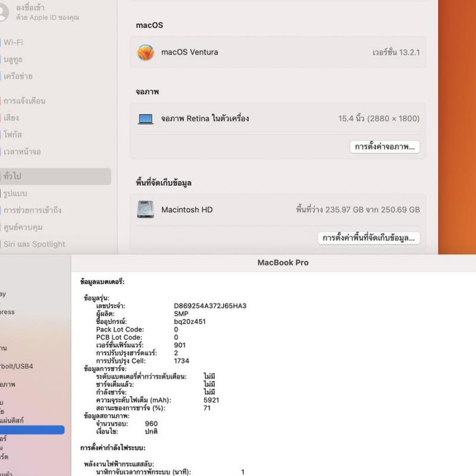Click the 15.4 นิ้ว (2880 × 1800) display size
Image resolution: width=476 pixels, height=476 pixels.
point(379,118)
